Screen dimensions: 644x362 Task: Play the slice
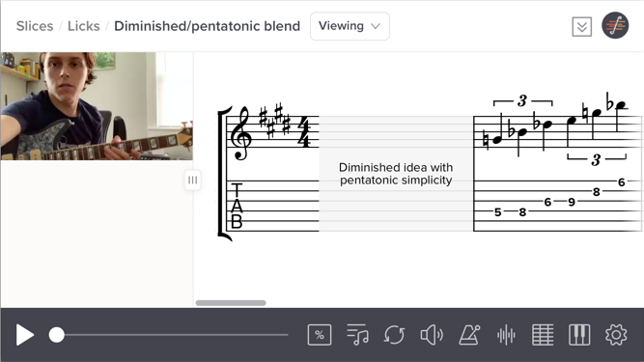click(25, 335)
